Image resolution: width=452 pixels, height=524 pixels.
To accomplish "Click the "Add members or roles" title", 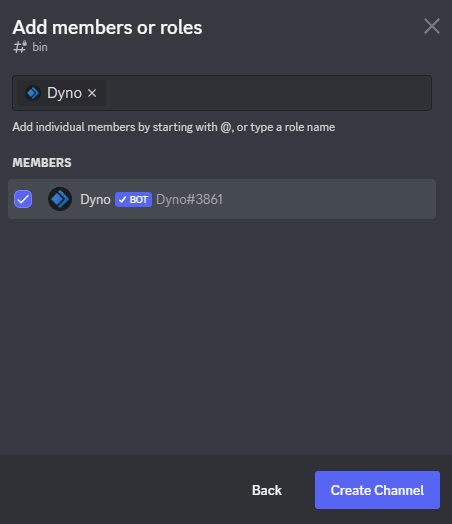I will (x=107, y=27).
